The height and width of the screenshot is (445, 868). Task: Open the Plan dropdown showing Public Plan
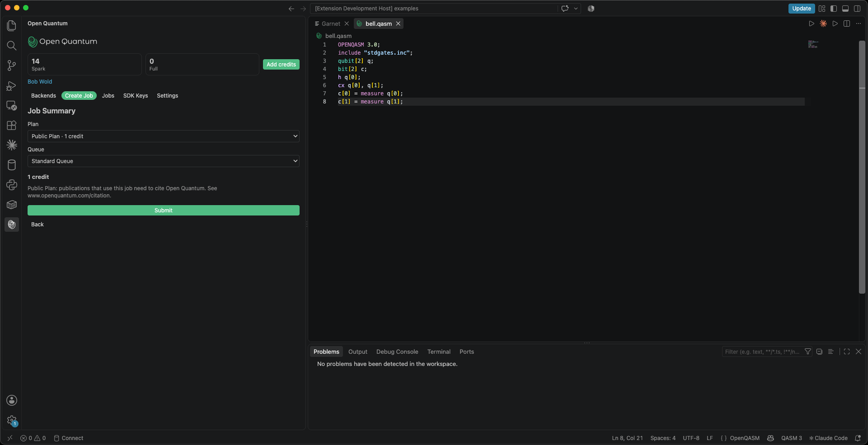tap(163, 136)
